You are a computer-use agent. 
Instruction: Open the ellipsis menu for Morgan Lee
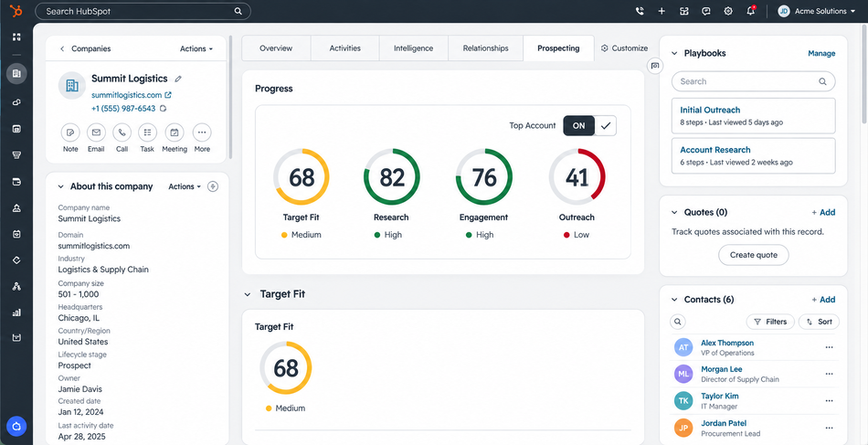tap(829, 374)
